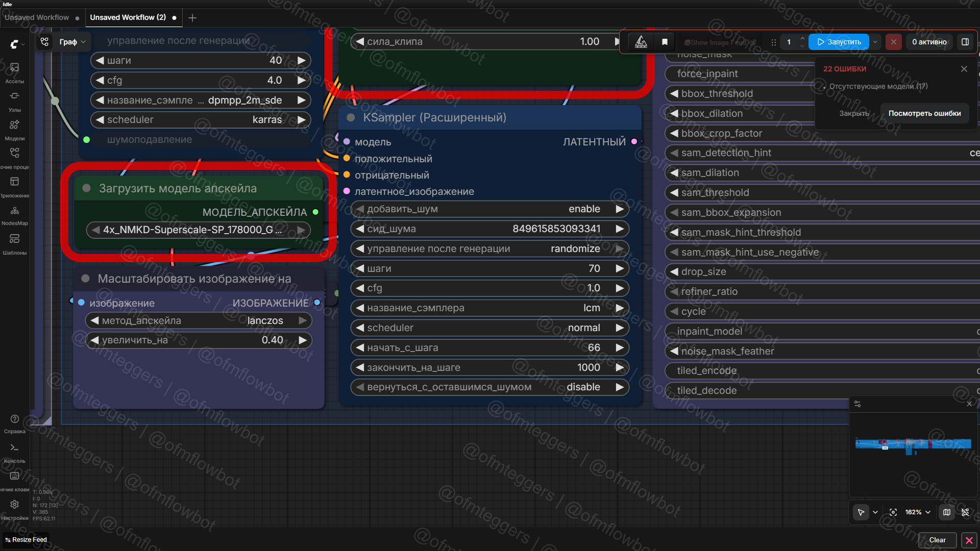Screen dimensions: 980x551
Task: Open the 162% zoom level dropdown
Action: tap(917, 512)
